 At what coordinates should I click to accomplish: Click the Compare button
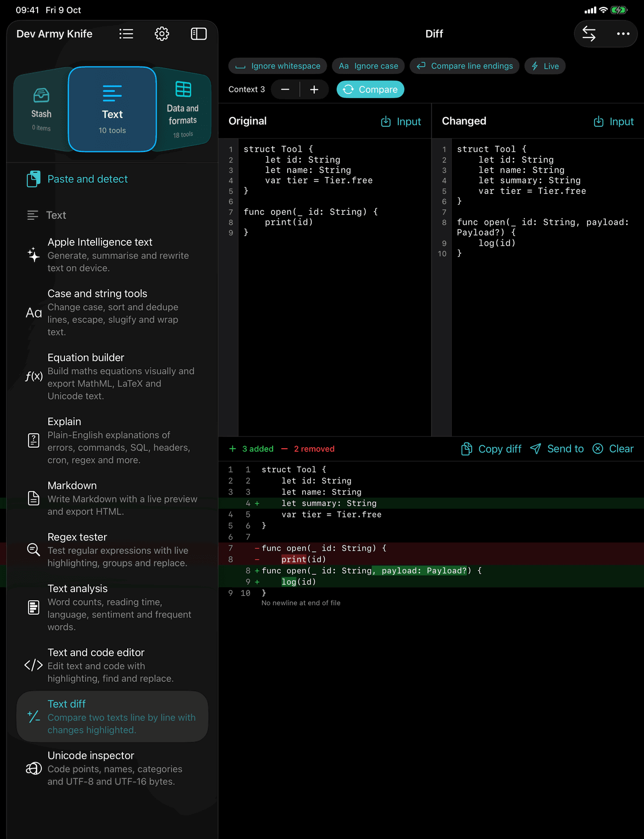pyautogui.click(x=370, y=90)
